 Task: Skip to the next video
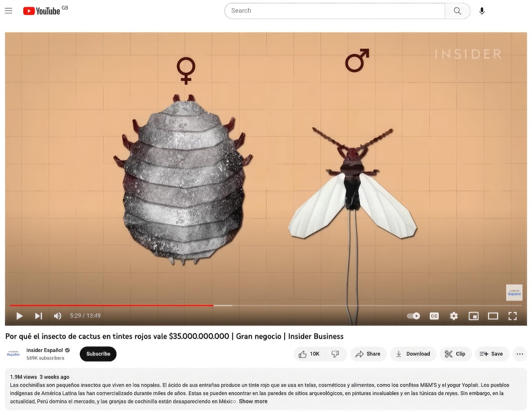click(38, 316)
